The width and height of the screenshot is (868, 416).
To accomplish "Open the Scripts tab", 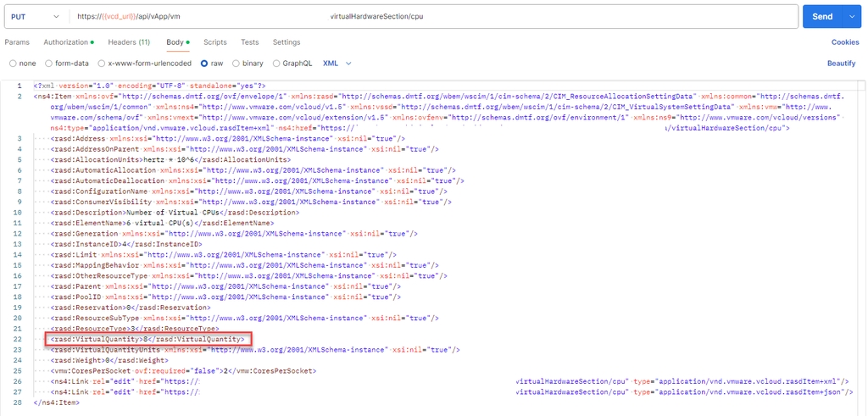I will (x=214, y=42).
